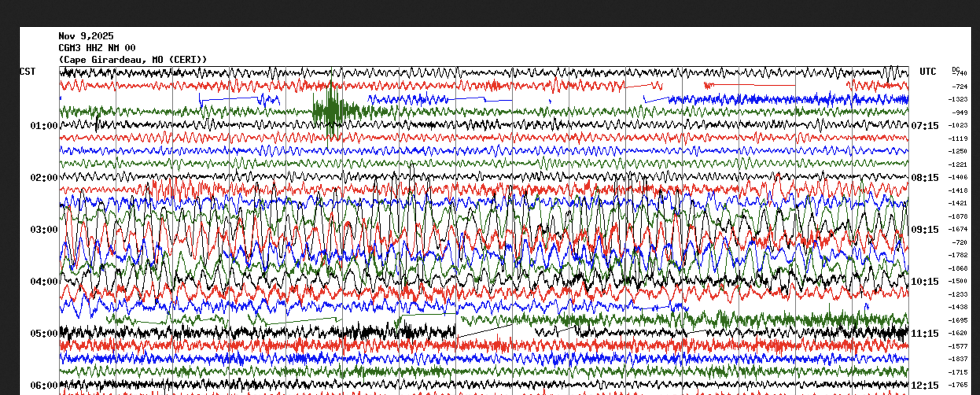Image resolution: width=980 pixels, height=395 pixels.
Task: Choose the 05:00 CST time marker
Action: [x=44, y=334]
